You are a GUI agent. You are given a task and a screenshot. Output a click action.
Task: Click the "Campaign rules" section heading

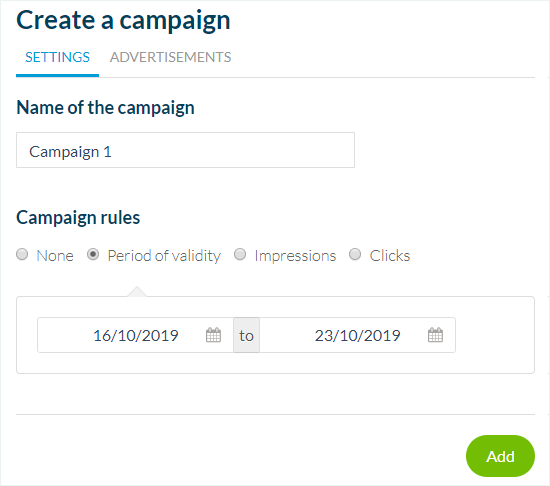78,218
